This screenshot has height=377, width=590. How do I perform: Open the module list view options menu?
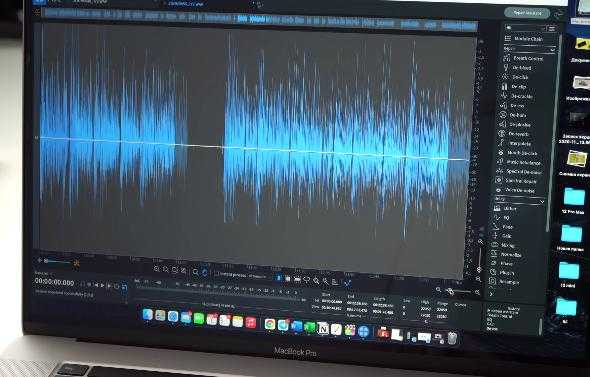pyautogui.click(x=552, y=29)
